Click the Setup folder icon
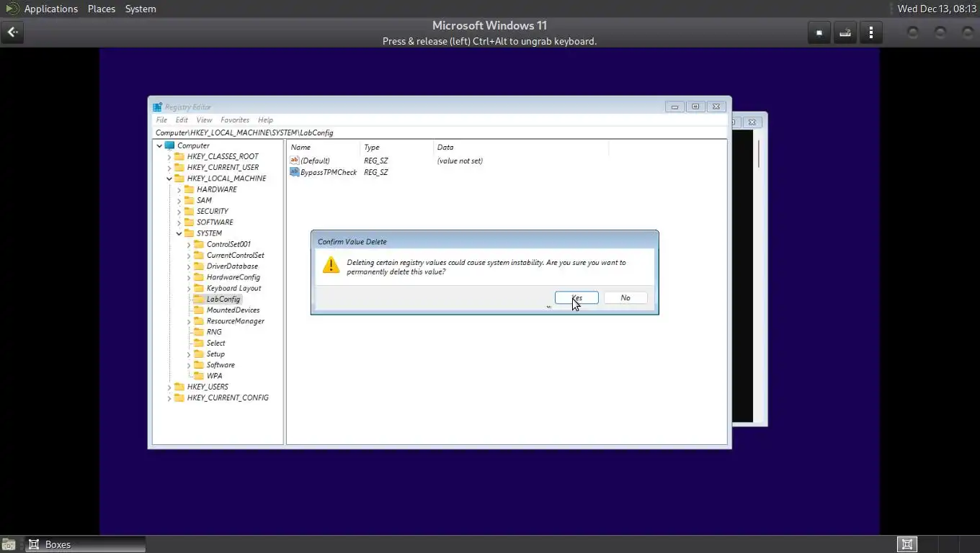 pyautogui.click(x=199, y=354)
